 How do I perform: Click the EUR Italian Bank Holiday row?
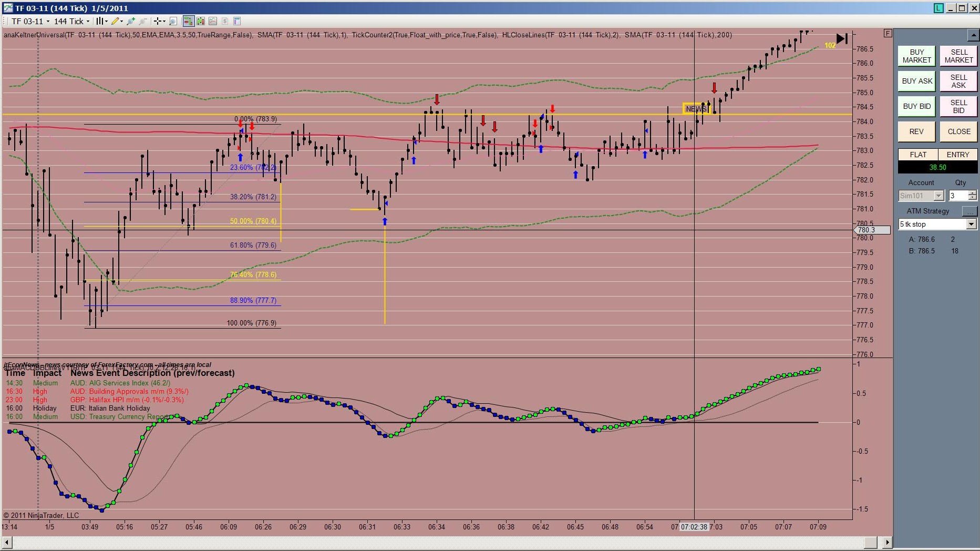click(78, 408)
